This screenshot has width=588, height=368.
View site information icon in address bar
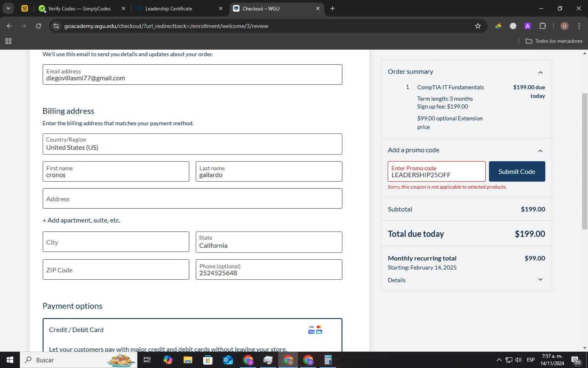(x=56, y=26)
